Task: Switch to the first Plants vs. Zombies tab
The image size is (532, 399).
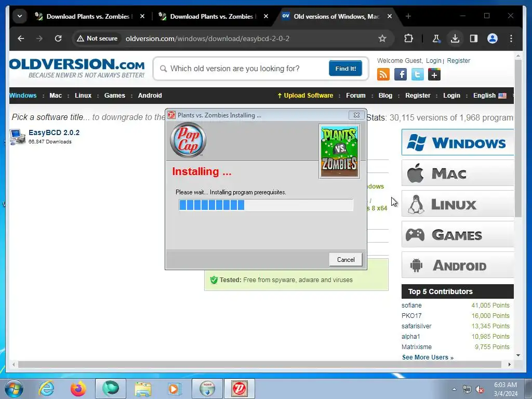Action: coord(89,16)
